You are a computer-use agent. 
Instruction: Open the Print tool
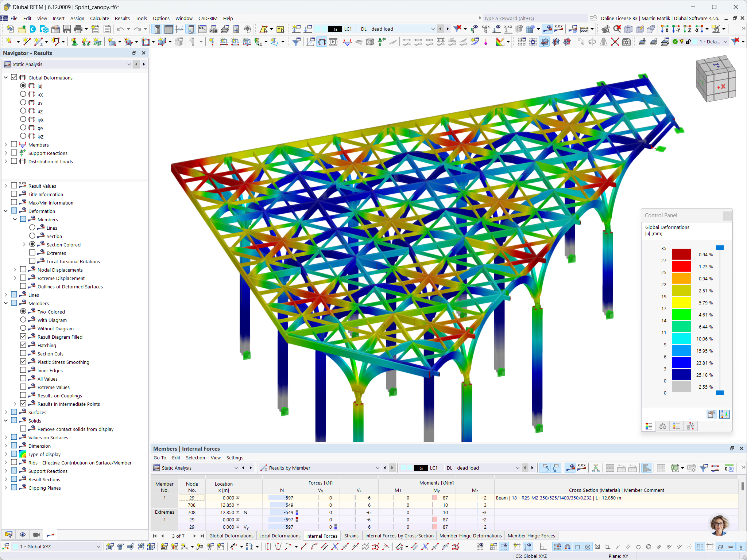point(78,29)
